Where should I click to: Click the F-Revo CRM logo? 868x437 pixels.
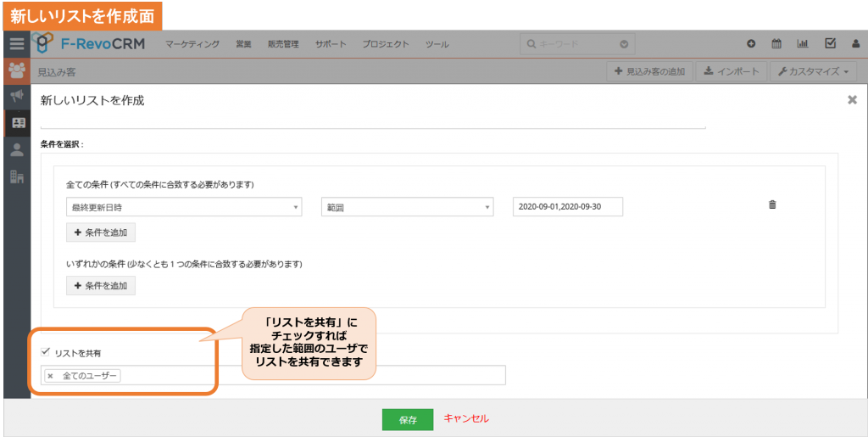coord(88,43)
